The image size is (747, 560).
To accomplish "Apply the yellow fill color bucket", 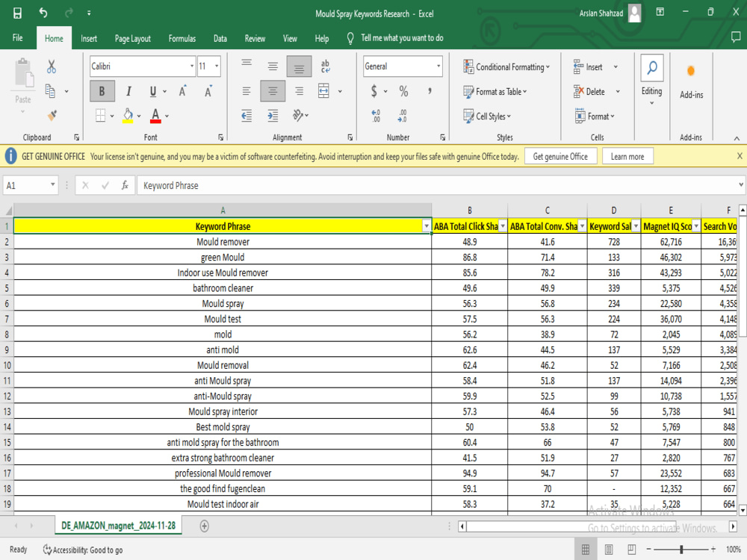I will [128, 115].
